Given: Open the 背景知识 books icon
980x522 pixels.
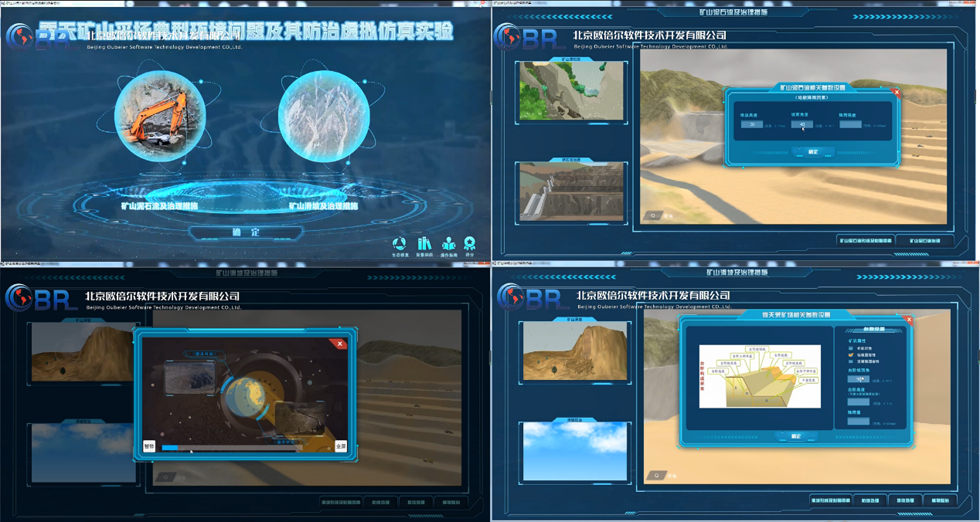Looking at the screenshot, I should (424, 245).
